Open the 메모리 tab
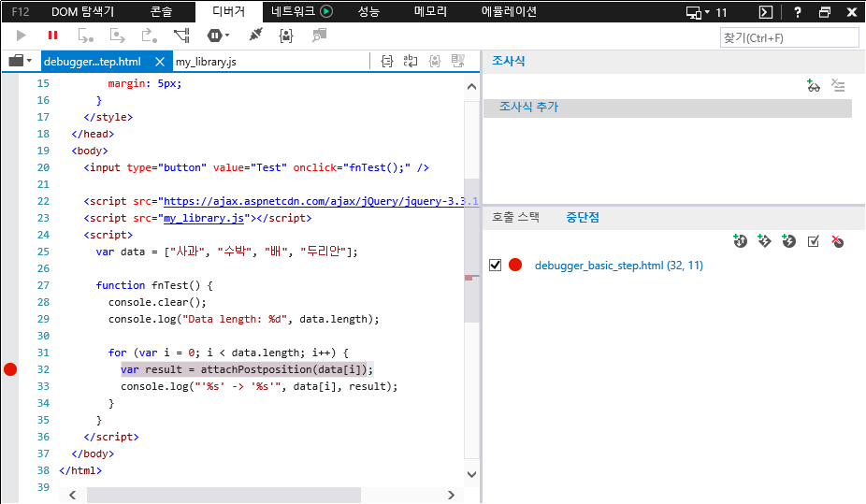 point(431,11)
